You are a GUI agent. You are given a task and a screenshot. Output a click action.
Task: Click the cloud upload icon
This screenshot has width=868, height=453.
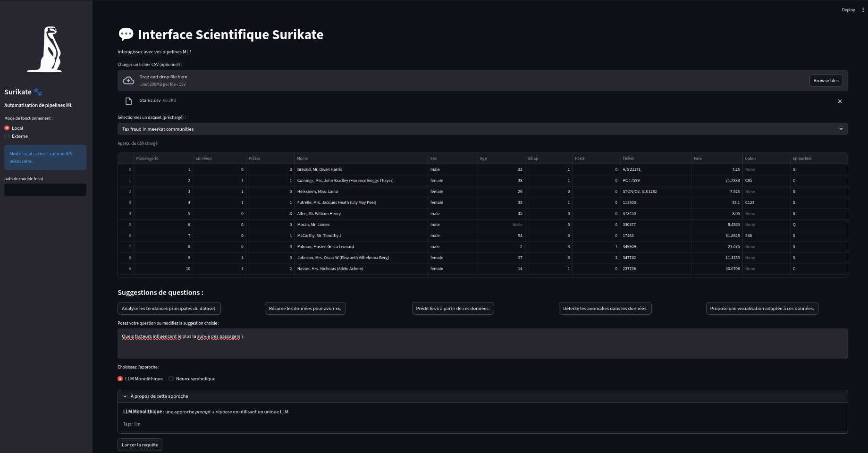click(x=128, y=81)
